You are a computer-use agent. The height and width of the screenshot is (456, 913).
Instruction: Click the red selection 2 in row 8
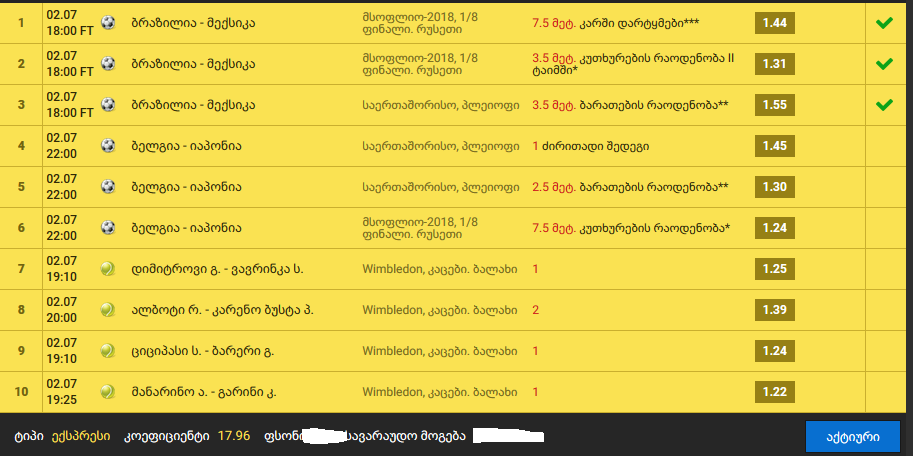(x=536, y=310)
